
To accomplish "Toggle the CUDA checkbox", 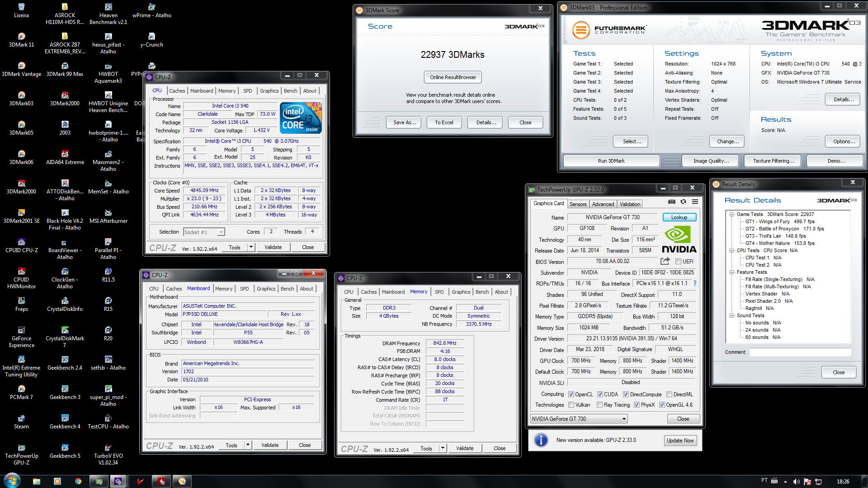I will click(x=600, y=394).
